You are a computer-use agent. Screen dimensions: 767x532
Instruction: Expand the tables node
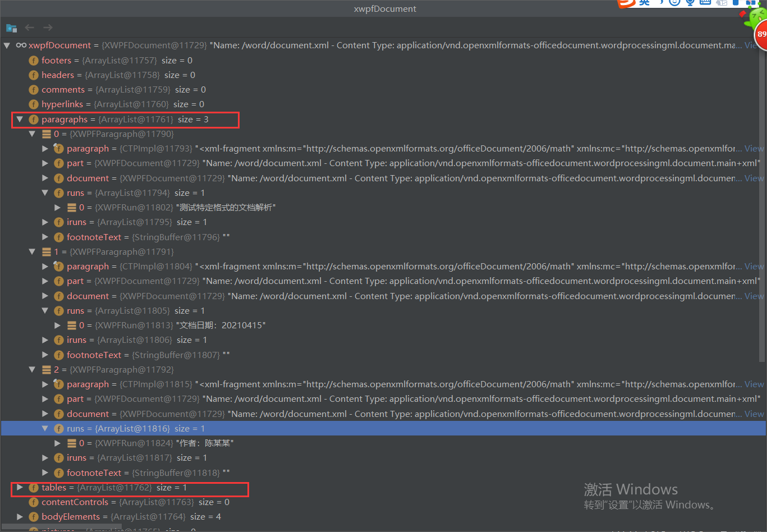pyautogui.click(x=20, y=487)
